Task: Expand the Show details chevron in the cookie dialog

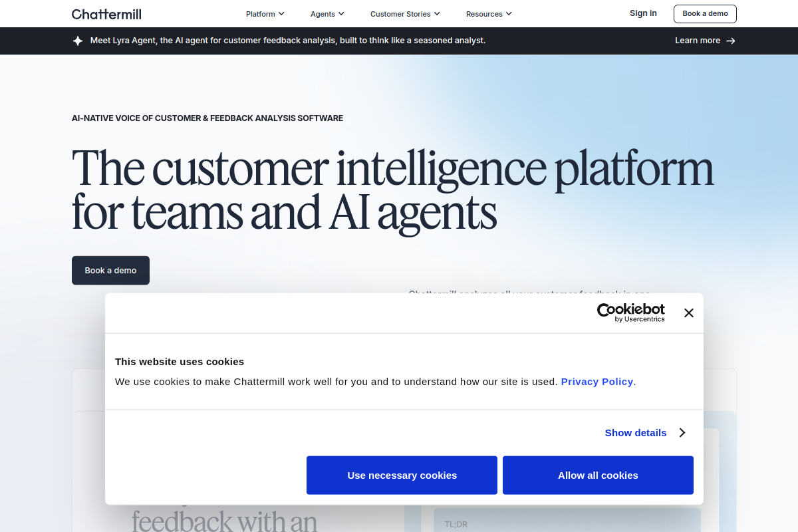Action: (682, 432)
